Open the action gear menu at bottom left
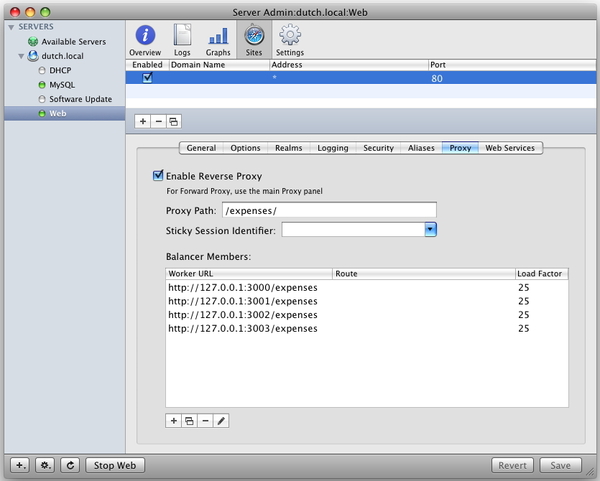The width and height of the screenshot is (600, 481). pos(45,465)
